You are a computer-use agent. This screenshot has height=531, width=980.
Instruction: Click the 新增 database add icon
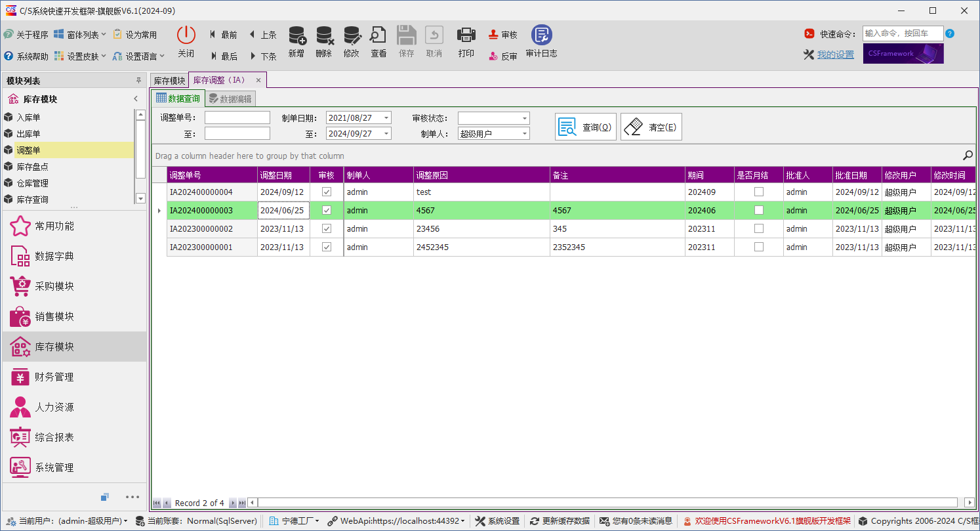(296, 35)
